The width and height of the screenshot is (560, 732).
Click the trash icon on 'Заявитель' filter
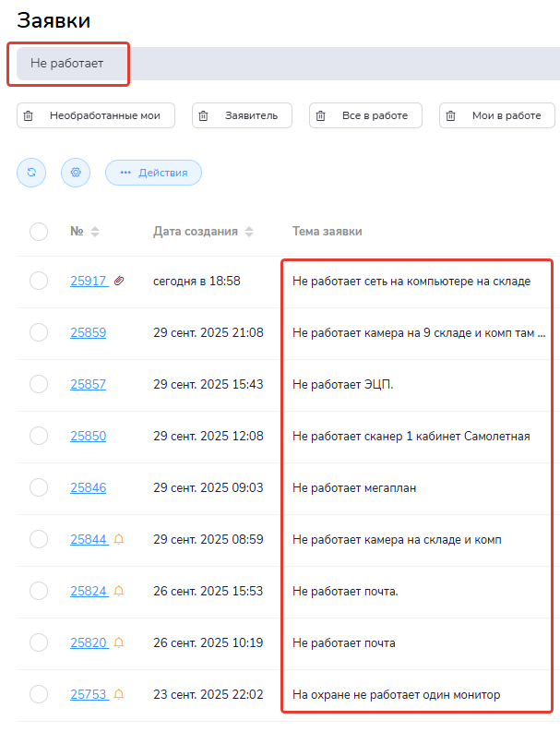click(204, 115)
